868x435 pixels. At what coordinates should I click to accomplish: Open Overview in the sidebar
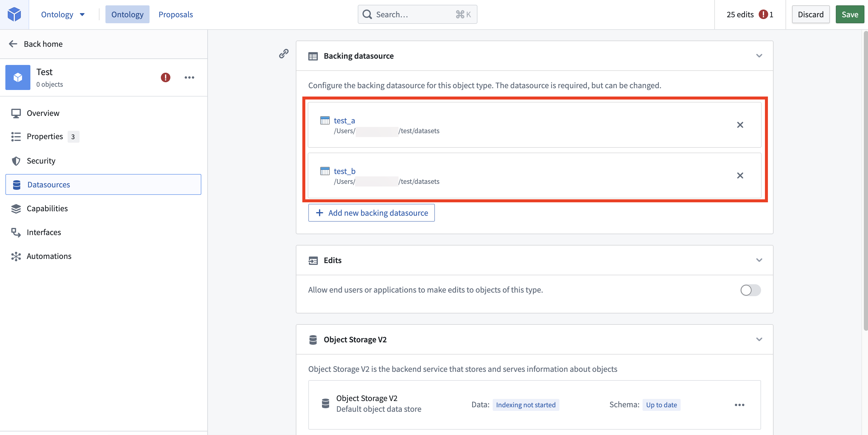point(103,113)
